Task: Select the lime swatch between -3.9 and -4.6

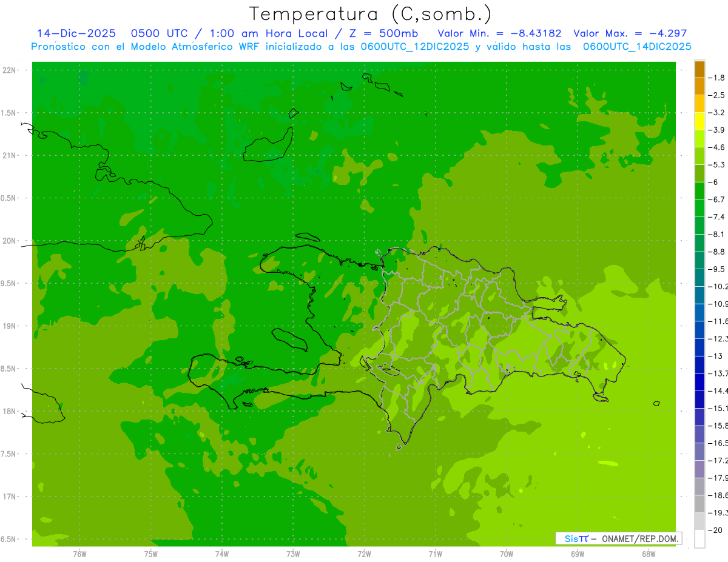Action: pyautogui.click(x=699, y=139)
